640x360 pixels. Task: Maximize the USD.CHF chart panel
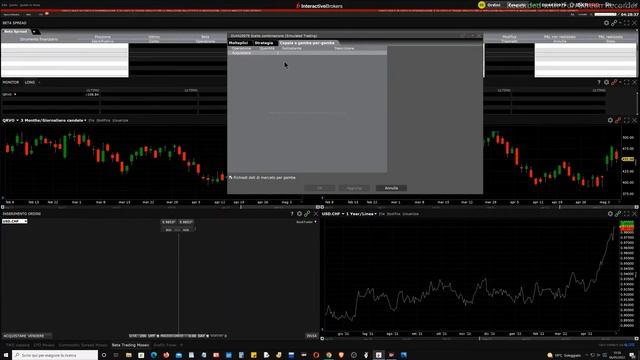(x=627, y=213)
